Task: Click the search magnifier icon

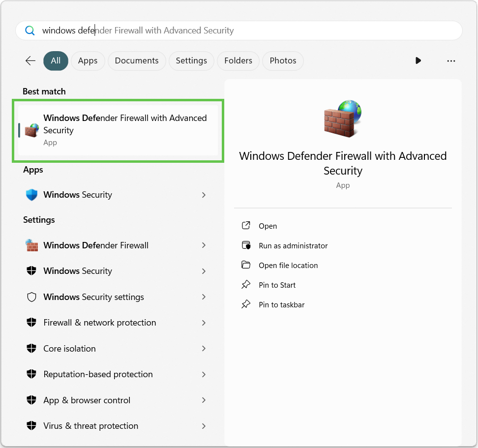Action: pos(30,30)
